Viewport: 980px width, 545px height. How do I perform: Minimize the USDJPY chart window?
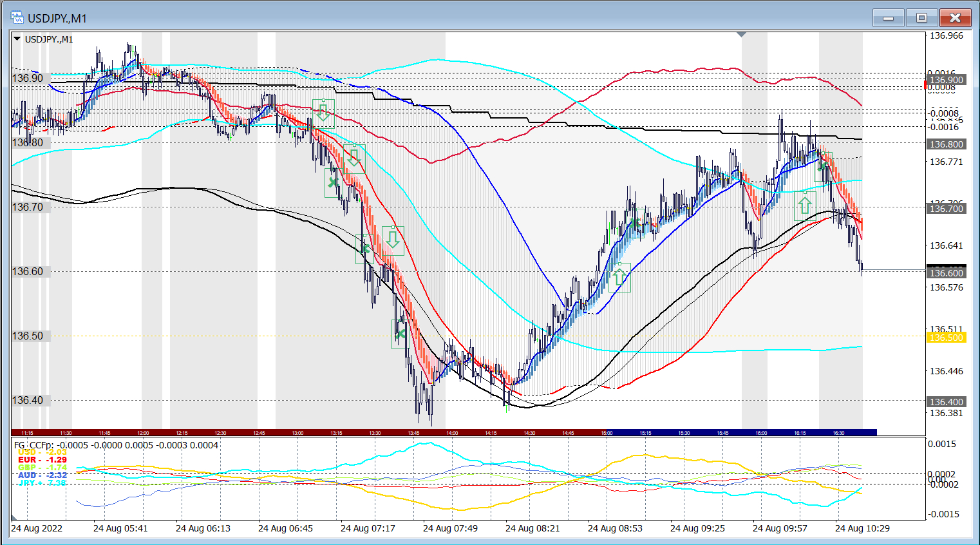click(x=888, y=18)
